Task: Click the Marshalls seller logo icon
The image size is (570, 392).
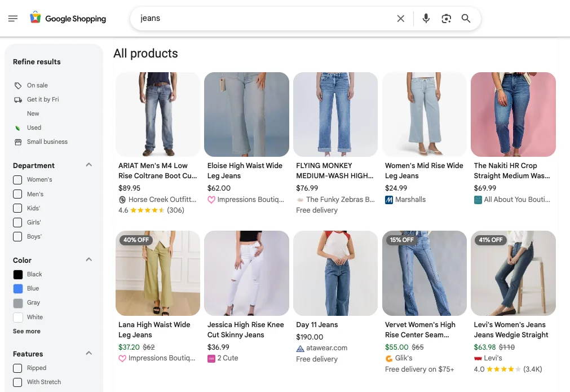Action: pyautogui.click(x=388, y=199)
